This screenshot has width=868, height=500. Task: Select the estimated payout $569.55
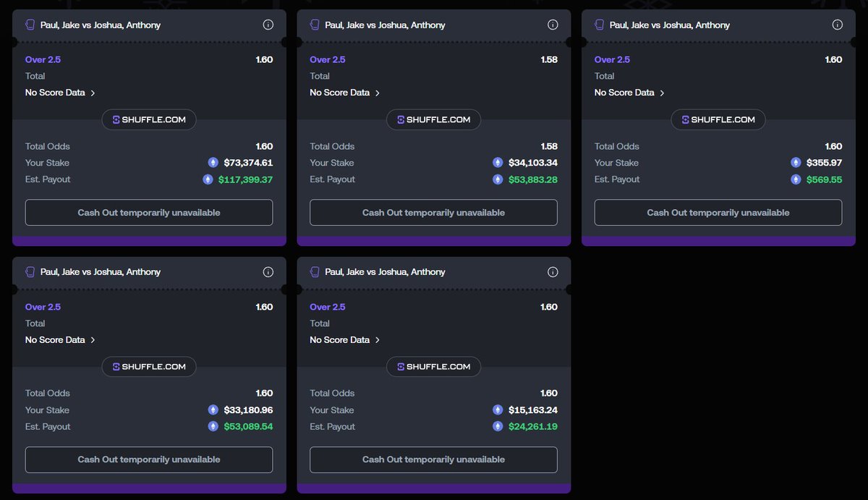825,179
